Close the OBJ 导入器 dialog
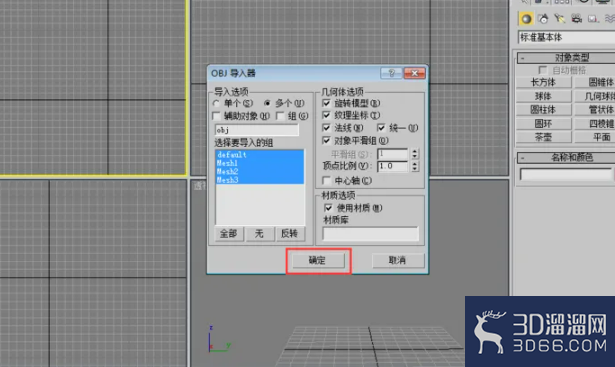Viewport: 615px width, 367px height. 414,73
